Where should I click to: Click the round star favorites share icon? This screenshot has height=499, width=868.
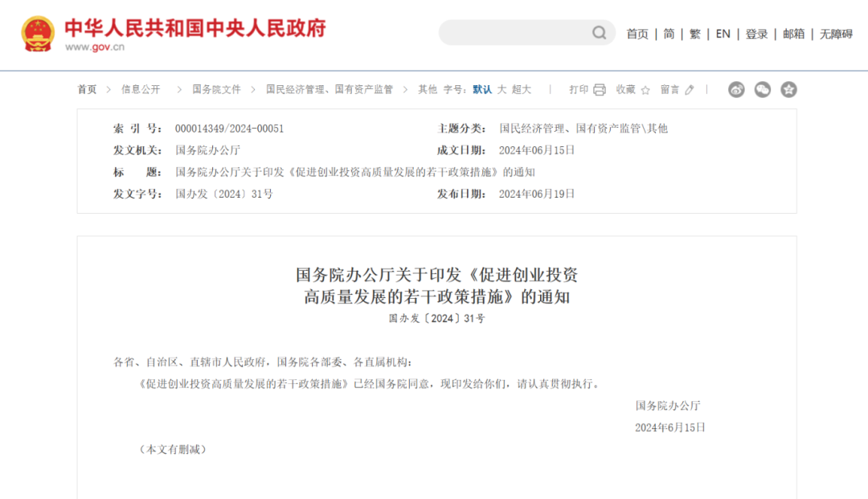click(x=788, y=90)
